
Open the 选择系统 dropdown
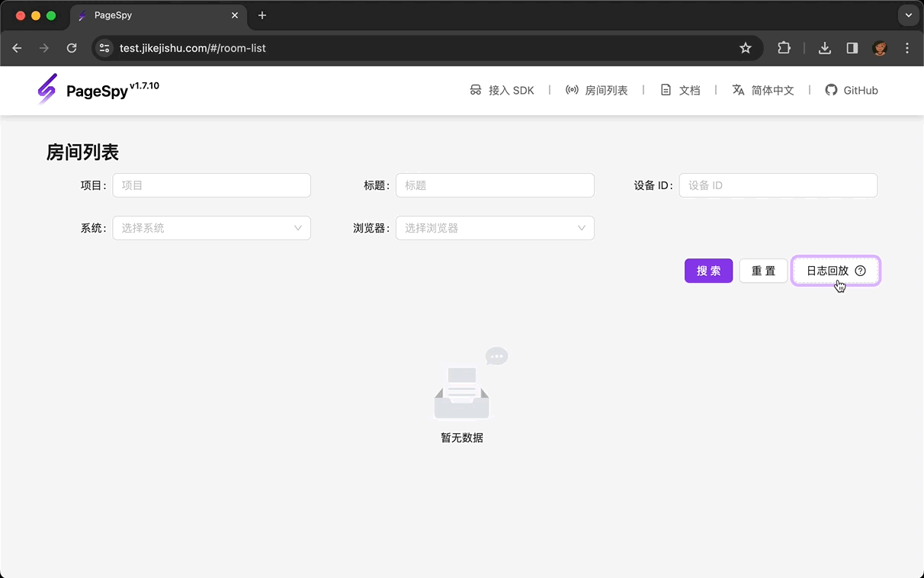(x=211, y=227)
